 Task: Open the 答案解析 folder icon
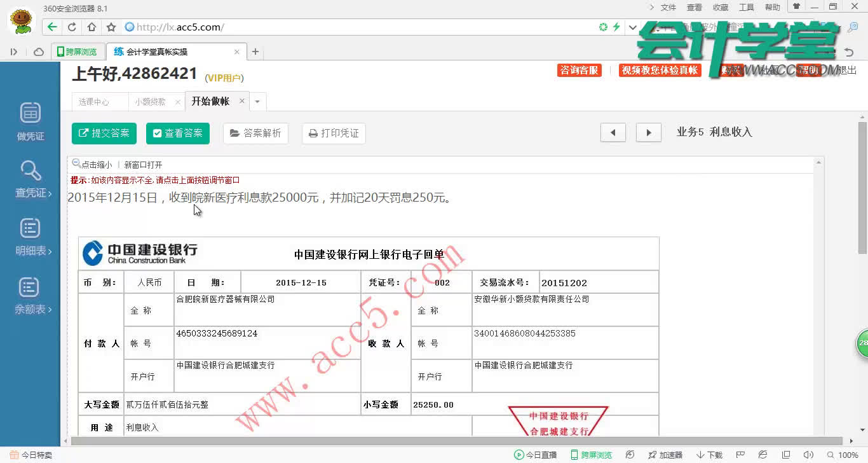coord(236,133)
